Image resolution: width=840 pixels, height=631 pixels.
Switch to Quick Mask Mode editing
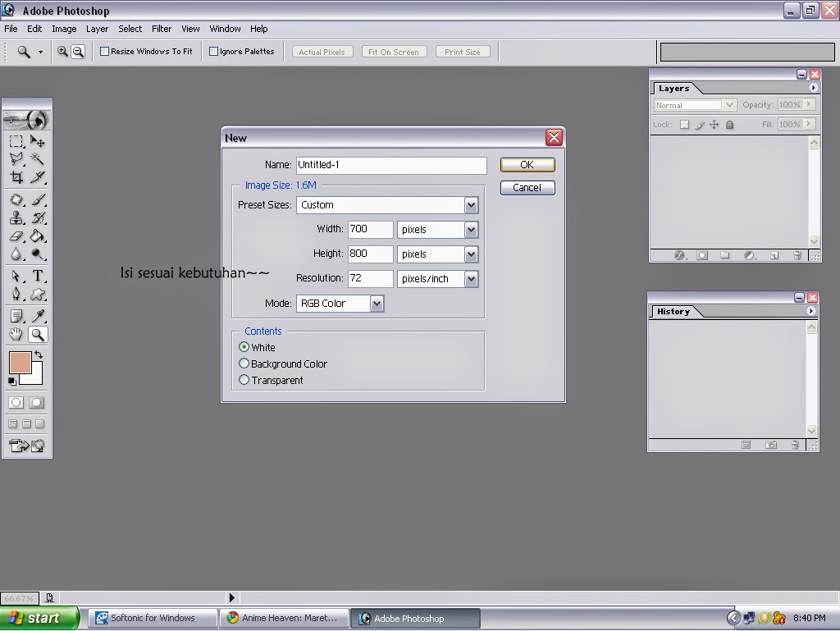(36, 403)
